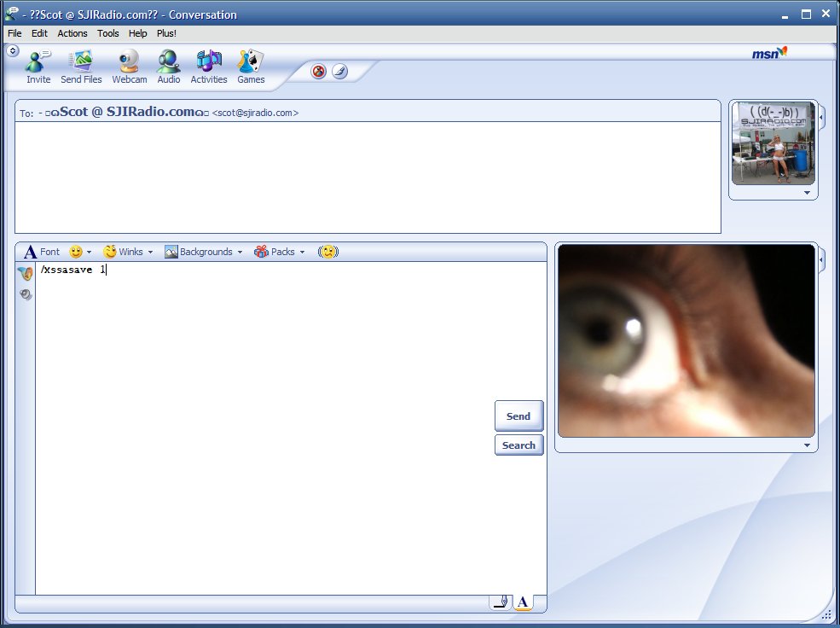Open the Actions menu
Image resolution: width=840 pixels, height=628 pixels.
click(72, 33)
